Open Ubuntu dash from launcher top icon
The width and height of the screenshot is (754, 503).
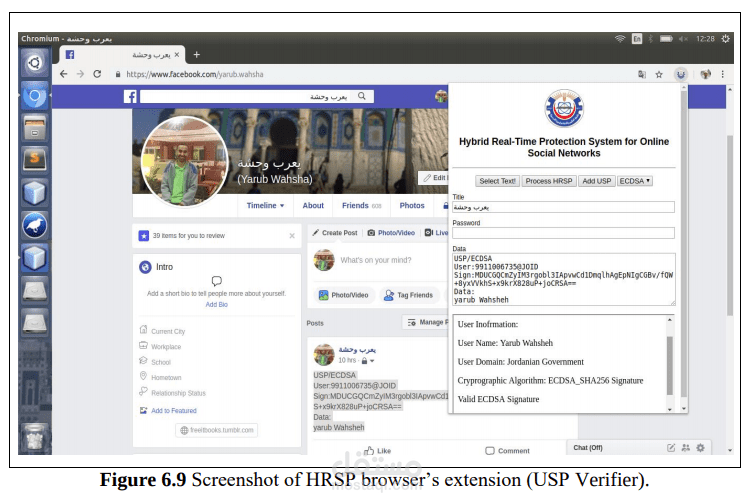(x=35, y=63)
